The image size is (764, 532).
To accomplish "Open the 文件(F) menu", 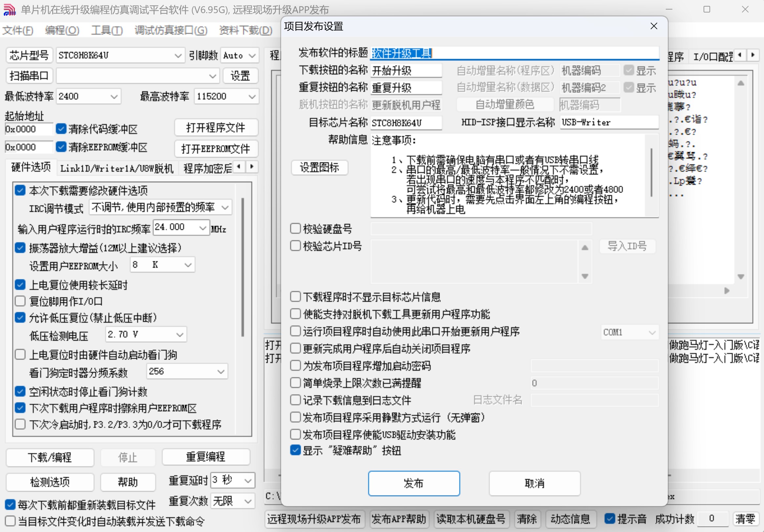I will pos(18,30).
